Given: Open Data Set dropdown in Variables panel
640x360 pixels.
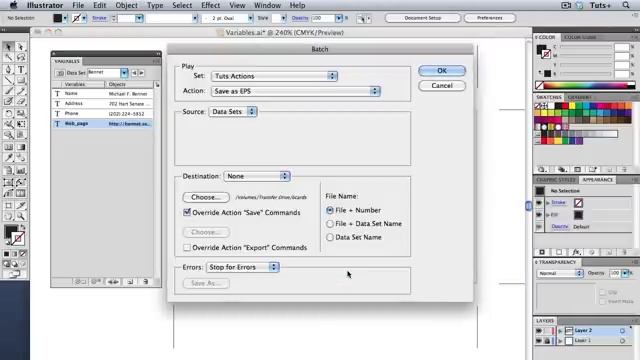Looking at the screenshot, I should (124, 73).
